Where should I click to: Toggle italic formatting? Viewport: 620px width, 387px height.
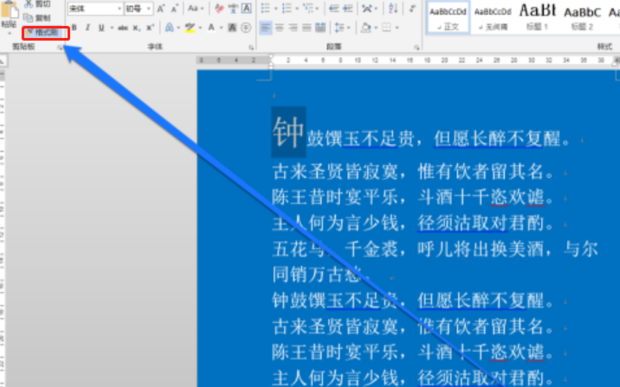tap(88, 28)
